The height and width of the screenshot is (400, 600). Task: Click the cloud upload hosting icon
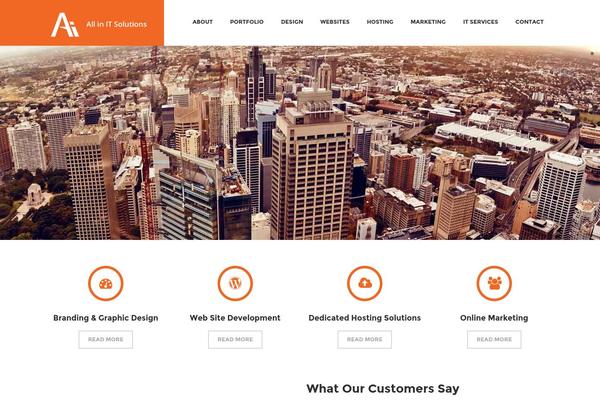[x=365, y=283]
